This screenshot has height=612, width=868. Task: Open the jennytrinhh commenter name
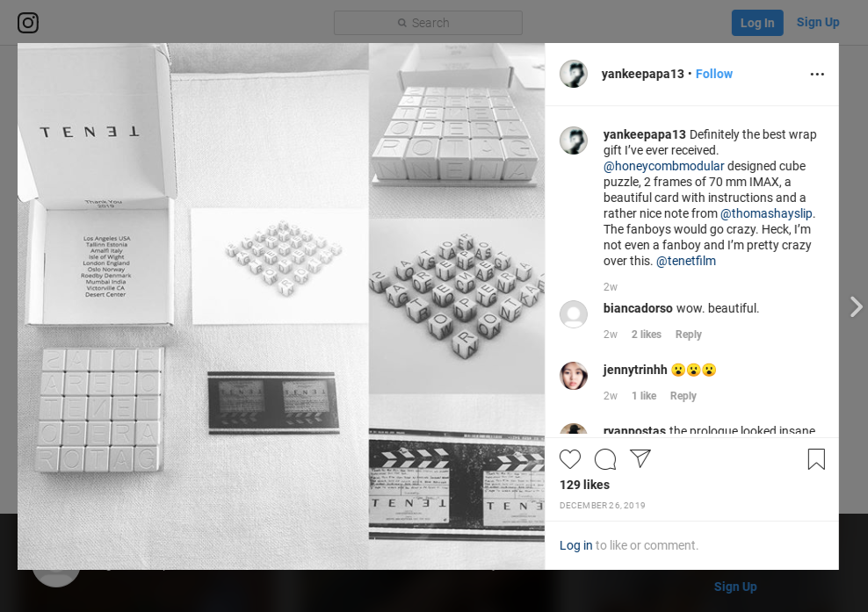635,370
